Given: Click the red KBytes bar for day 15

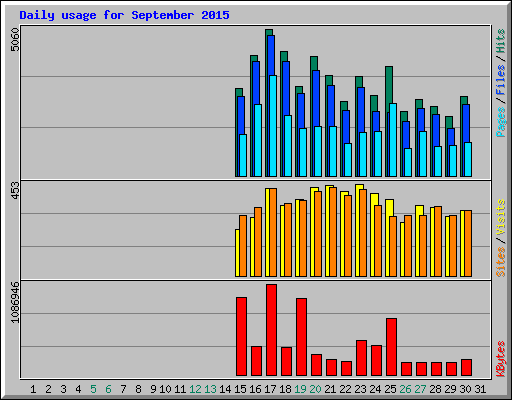Looking at the screenshot, I should click(241, 337).
